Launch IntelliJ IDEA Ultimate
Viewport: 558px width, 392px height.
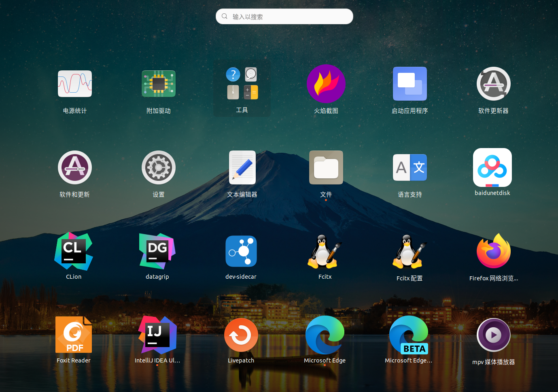[x=157, y=335]
